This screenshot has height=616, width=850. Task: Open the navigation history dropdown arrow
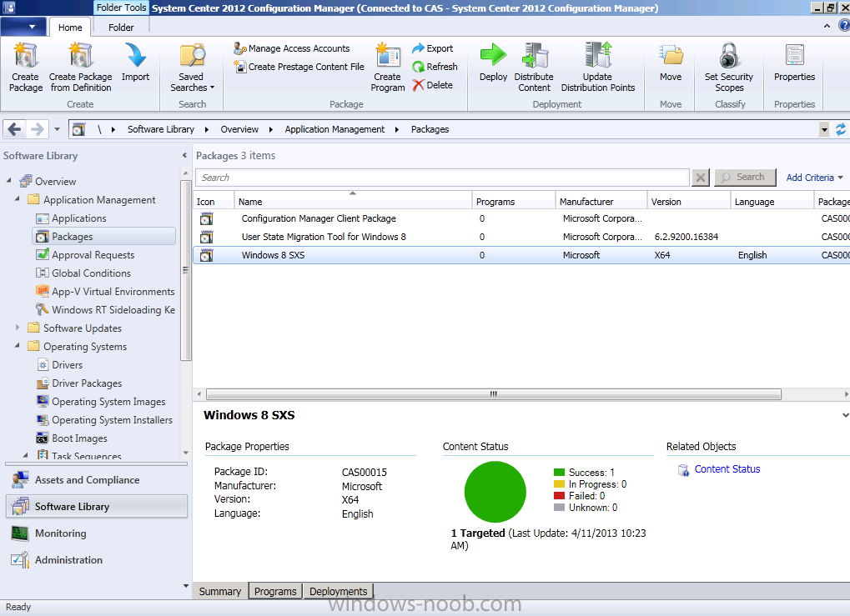pos(57,129)
